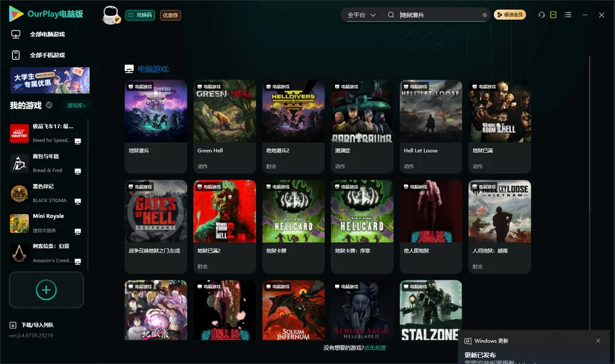Click the PC badge on Need for Speed row
The image size is (615, 364).
coord(77,141)
